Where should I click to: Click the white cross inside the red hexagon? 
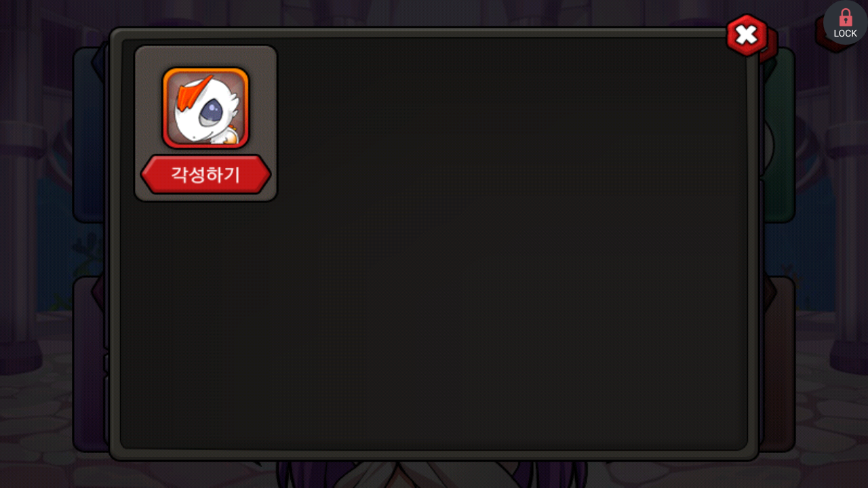(747, 35)
